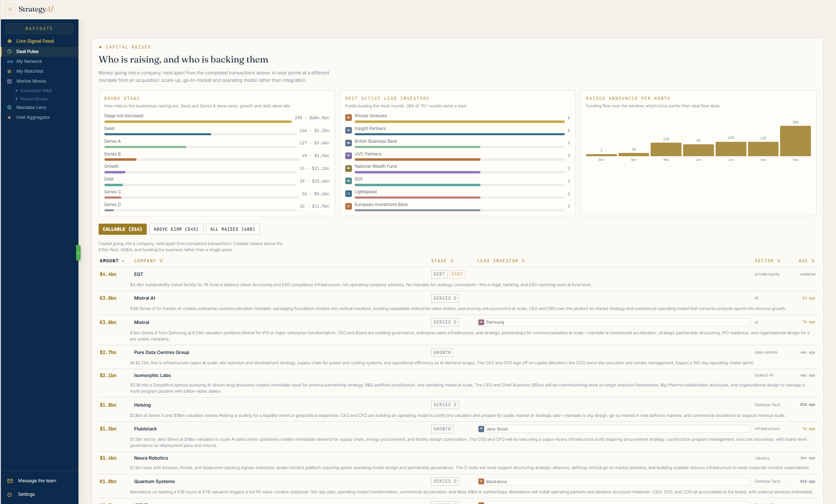Open Live Signal Feed in the sidebar

[39, 41]
